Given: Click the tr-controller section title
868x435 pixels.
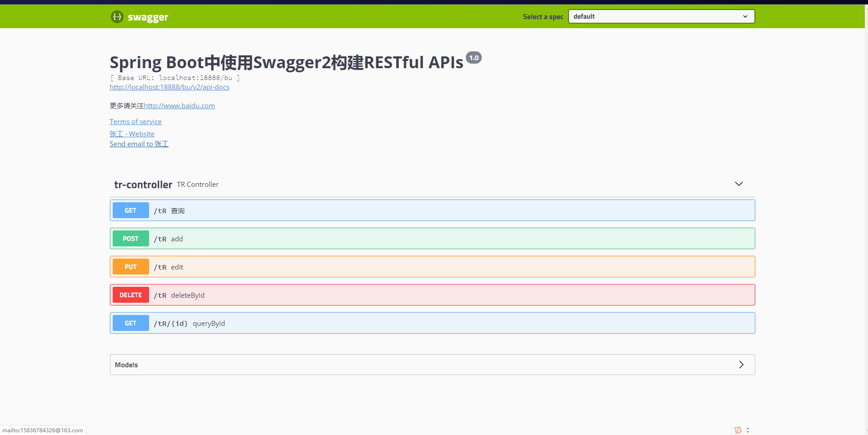Looking at the screenshot, I should point(143,185).
